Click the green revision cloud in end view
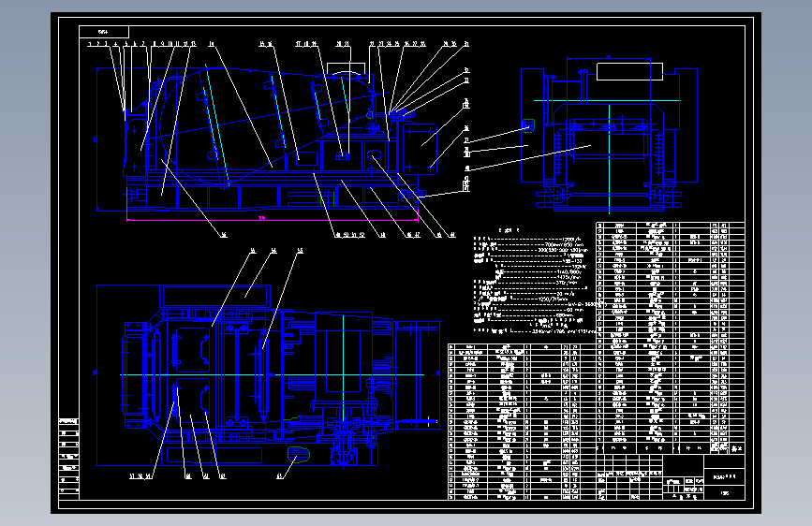Screen dimensions: 812x526 point(527,125)
